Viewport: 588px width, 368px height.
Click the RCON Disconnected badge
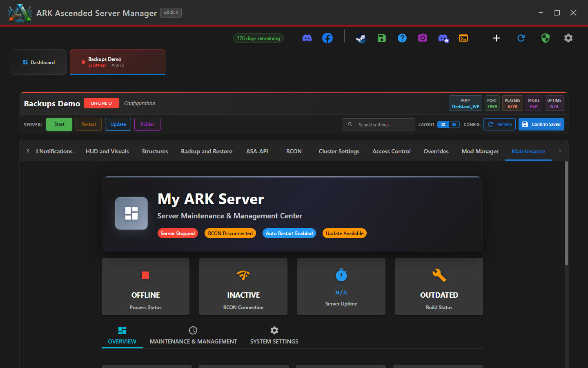(230, 233)
